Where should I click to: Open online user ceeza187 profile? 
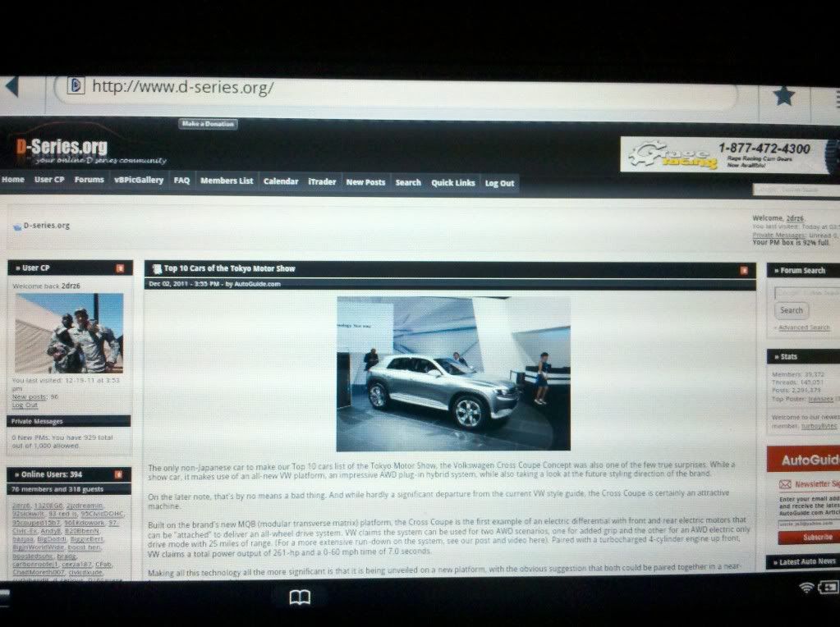(76, 565)
